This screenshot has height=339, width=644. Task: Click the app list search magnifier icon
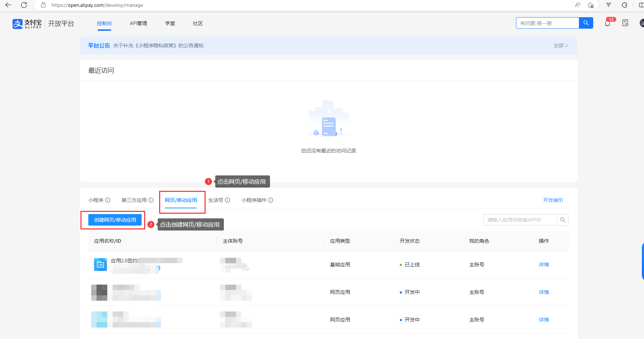pos(562,220)
